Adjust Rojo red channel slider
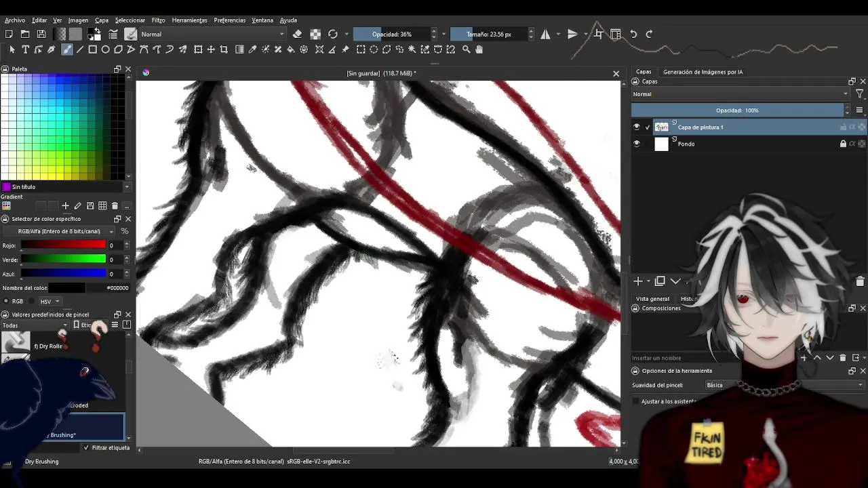 click(63, 245)
